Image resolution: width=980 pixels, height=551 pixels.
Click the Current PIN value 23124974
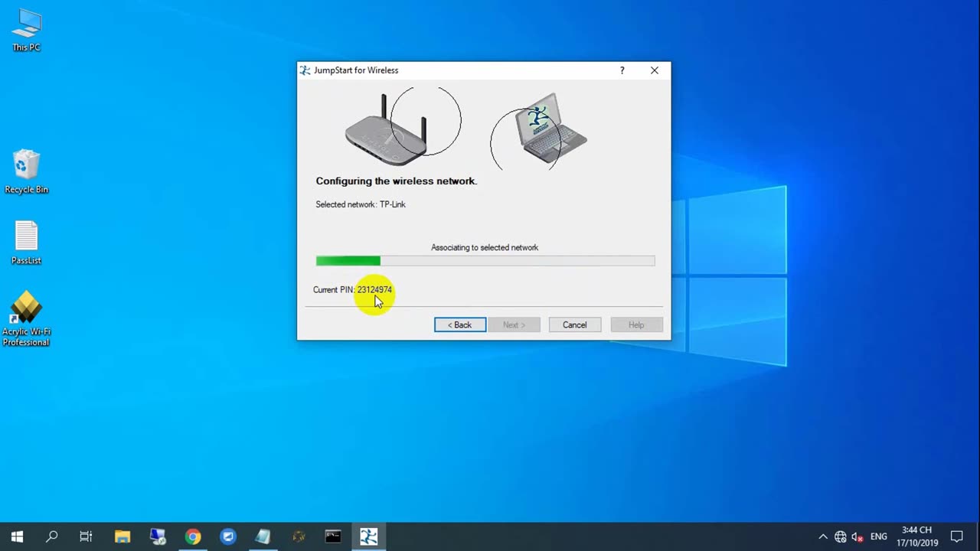click(x=374, y=290)
